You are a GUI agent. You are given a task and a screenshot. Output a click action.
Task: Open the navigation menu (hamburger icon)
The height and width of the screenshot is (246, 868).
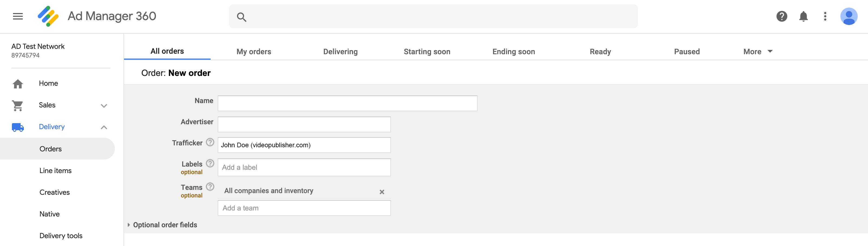coord(18,16)
